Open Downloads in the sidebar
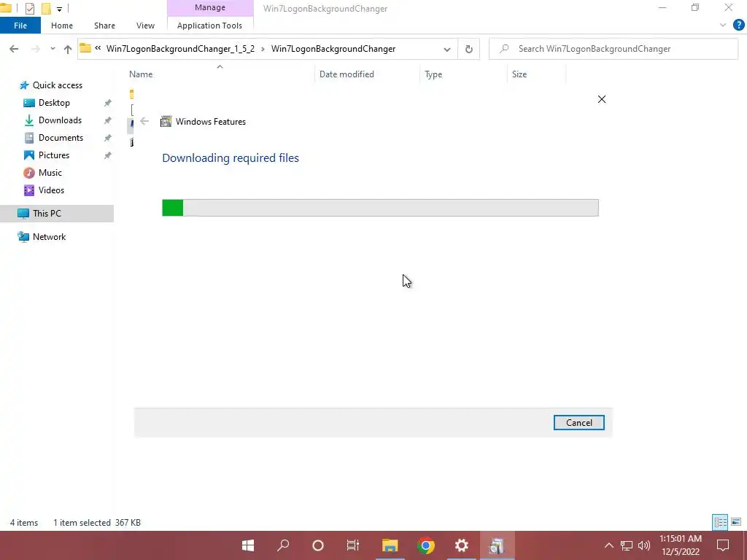Screen dimensions: 747x560 pos(60,120)
